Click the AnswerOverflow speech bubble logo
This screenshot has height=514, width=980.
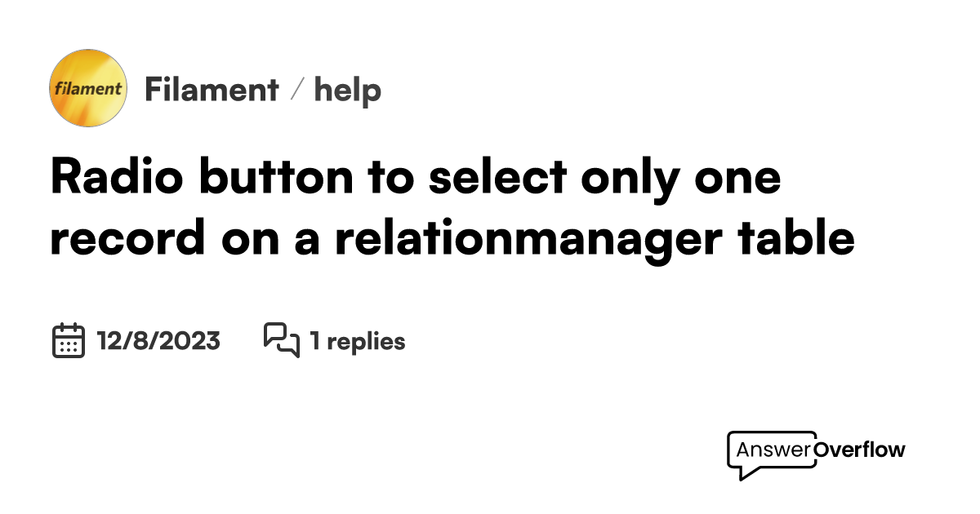point(771,454)
